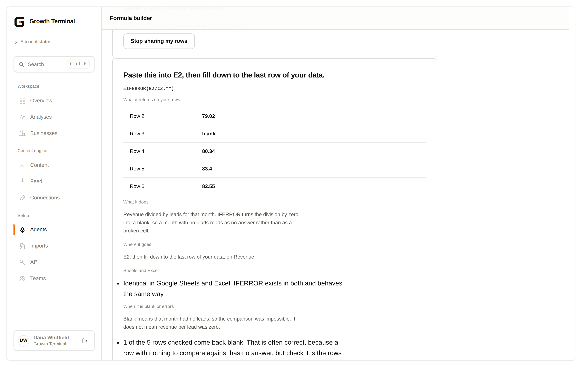Viewport: 588px width, 367px height.
Task: Click the DW avatar circle
Action: [23, 340]
